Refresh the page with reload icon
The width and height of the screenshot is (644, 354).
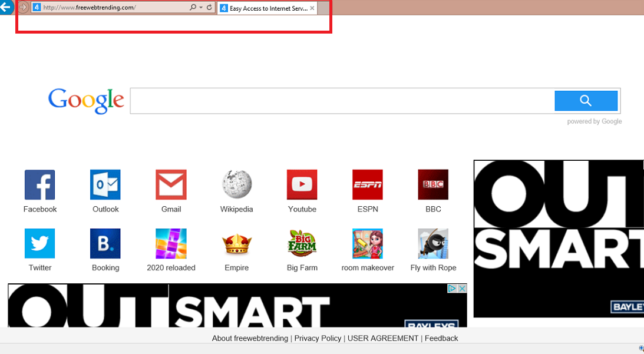(209, 8)
